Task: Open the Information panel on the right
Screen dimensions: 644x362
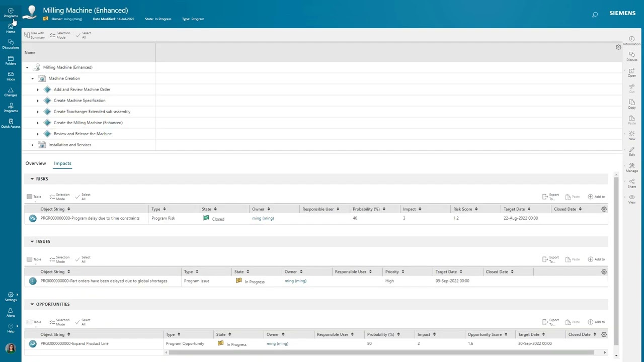Action: (632, 41)
